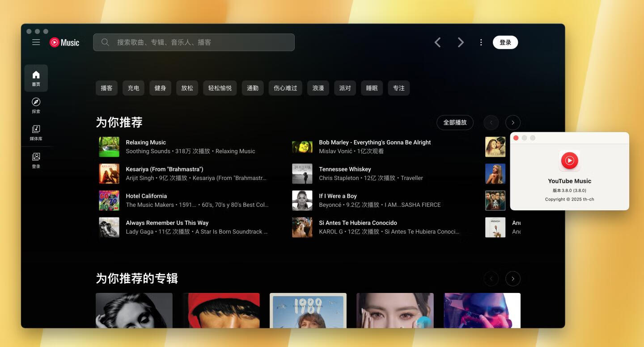Open the three-dot more options menu

point(481,42)
